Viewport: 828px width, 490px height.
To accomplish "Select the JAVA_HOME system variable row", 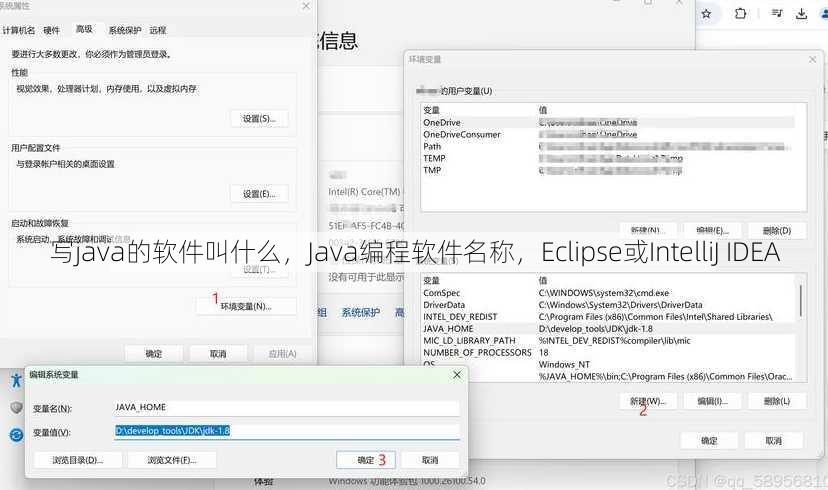I will 608,328.
